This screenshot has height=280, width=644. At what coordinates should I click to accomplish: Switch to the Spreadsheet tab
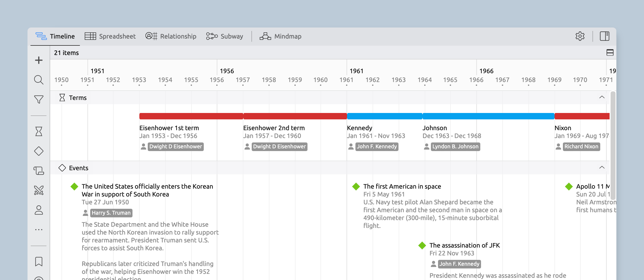110,36
